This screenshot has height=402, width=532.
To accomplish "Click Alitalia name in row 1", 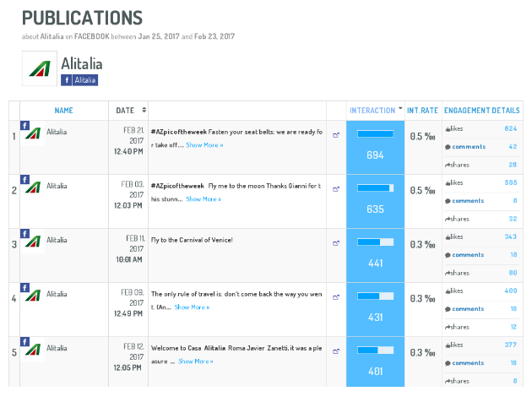I will click(x=57, y=132).
